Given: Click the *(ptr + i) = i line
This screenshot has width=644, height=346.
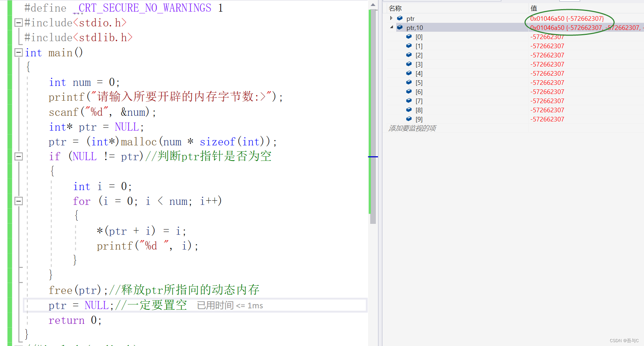Looking at the screenshot, I should [141, 231].
